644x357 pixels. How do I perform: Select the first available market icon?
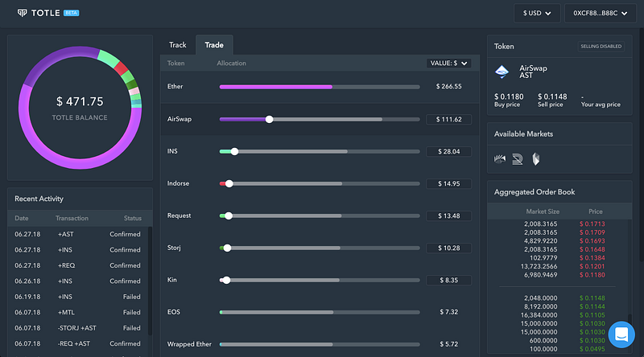(x=500, y=159)
